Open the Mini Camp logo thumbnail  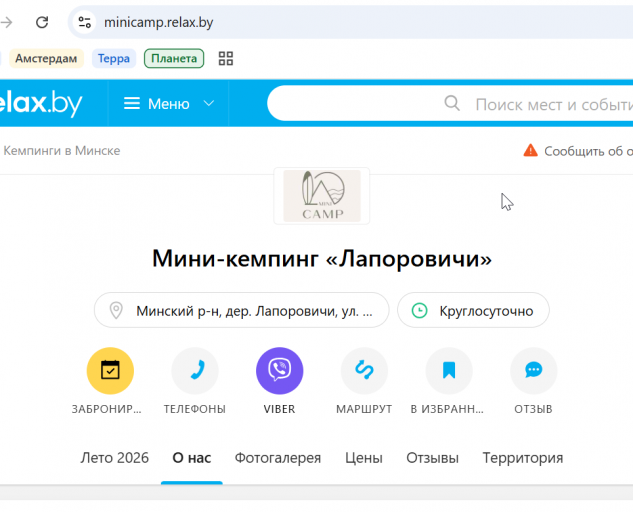click(322, 196)
